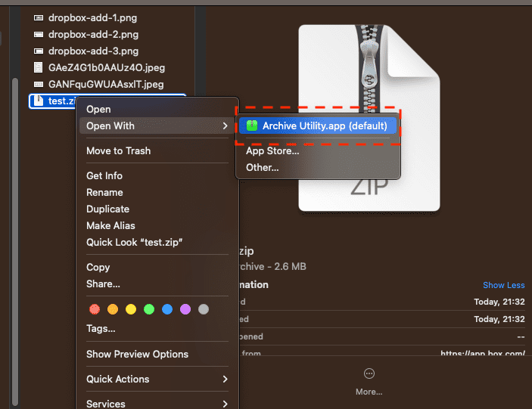The image size is (532, 409).
Task: Click dropbox-add-1.png file name
Action: coord(92,17)
